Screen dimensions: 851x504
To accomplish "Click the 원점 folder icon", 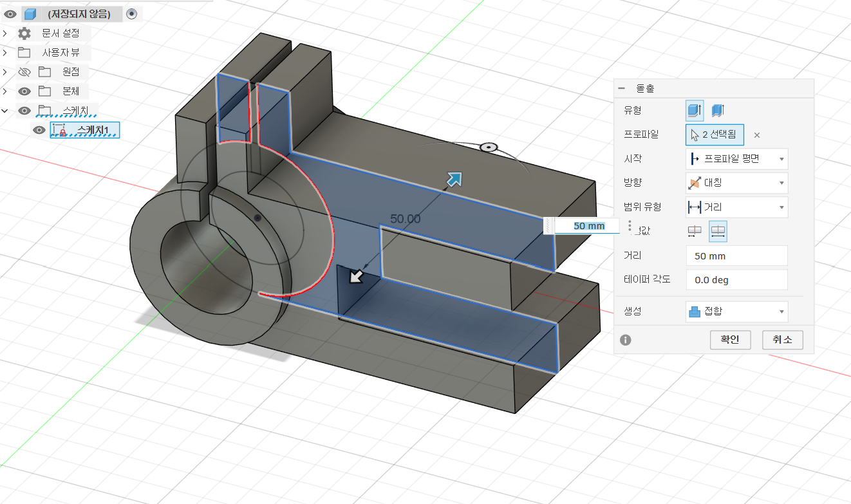I will pos(44,71).
